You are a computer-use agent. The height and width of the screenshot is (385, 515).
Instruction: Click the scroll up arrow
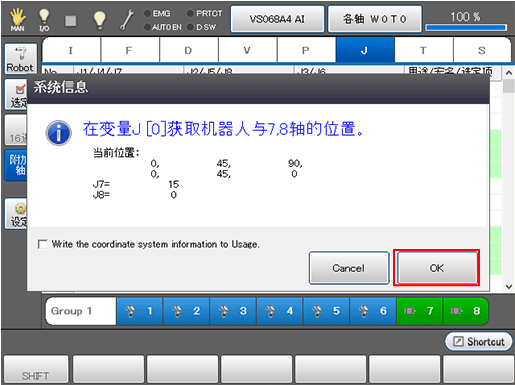(509, 72)
